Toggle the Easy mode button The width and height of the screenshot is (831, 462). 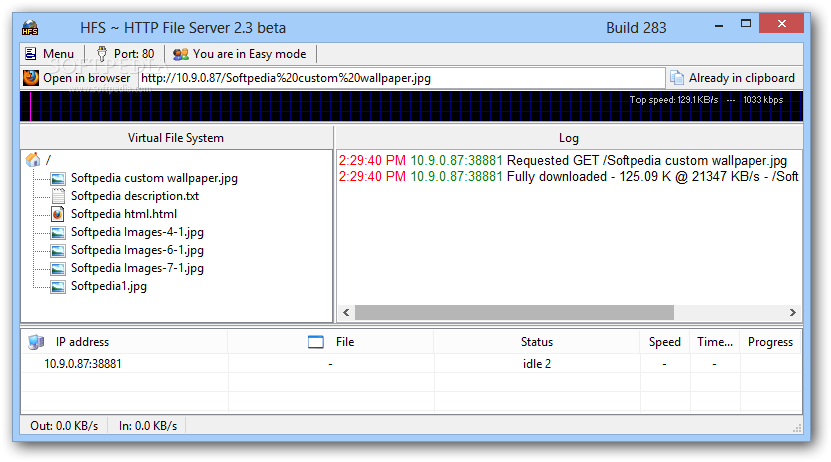pyautogui.click(x=240, y=54)
